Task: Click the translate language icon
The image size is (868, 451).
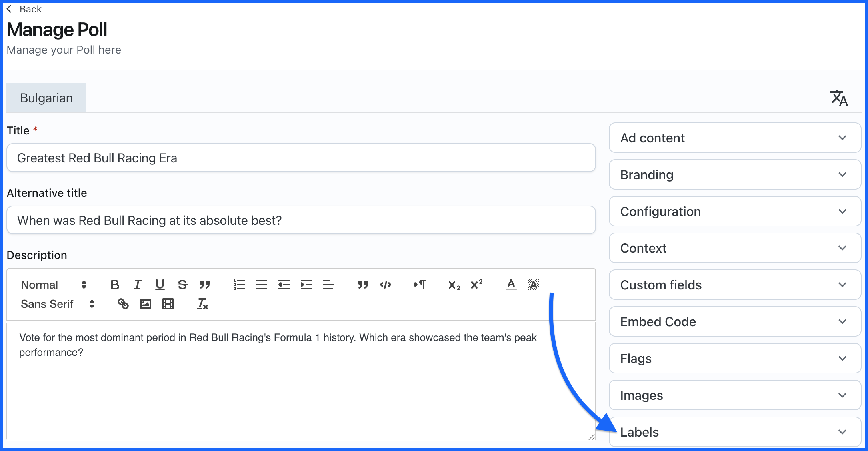Action: tap(839, 98)
